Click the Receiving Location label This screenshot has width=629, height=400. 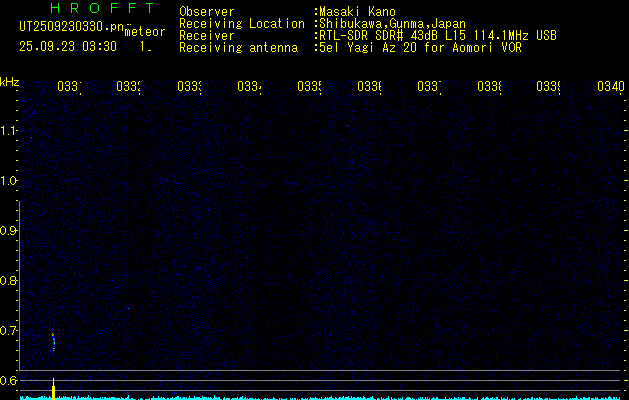(242, 24)
